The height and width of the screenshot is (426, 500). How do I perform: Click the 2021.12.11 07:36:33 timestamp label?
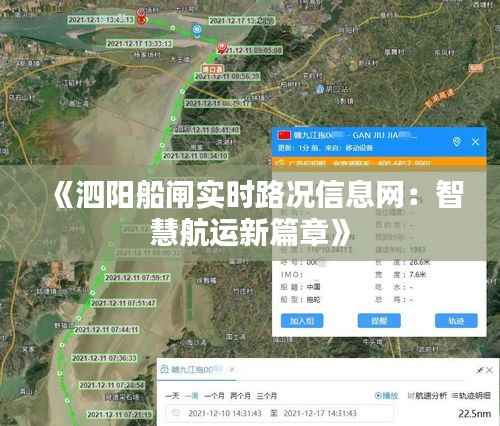[x=104, y=358]
